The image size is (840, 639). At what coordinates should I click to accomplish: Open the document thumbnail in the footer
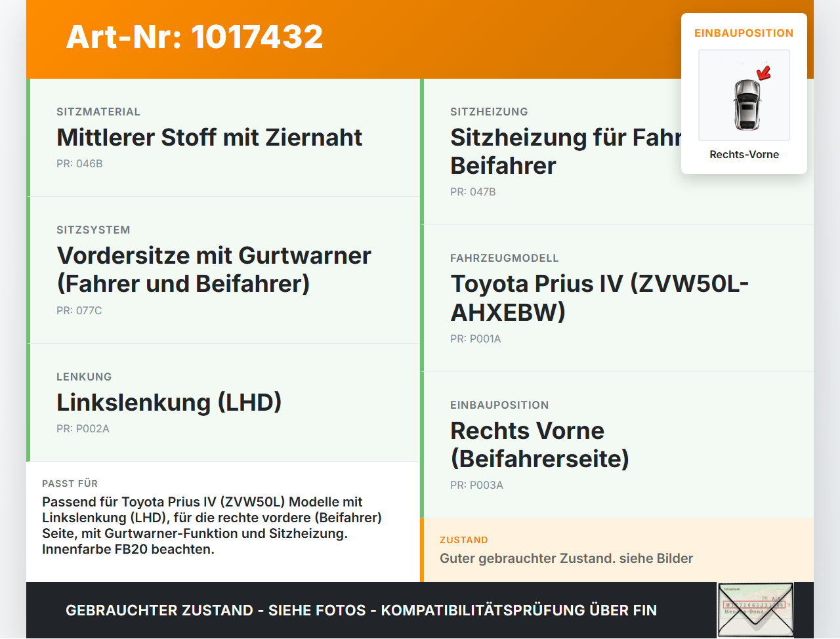click(755, 609)
